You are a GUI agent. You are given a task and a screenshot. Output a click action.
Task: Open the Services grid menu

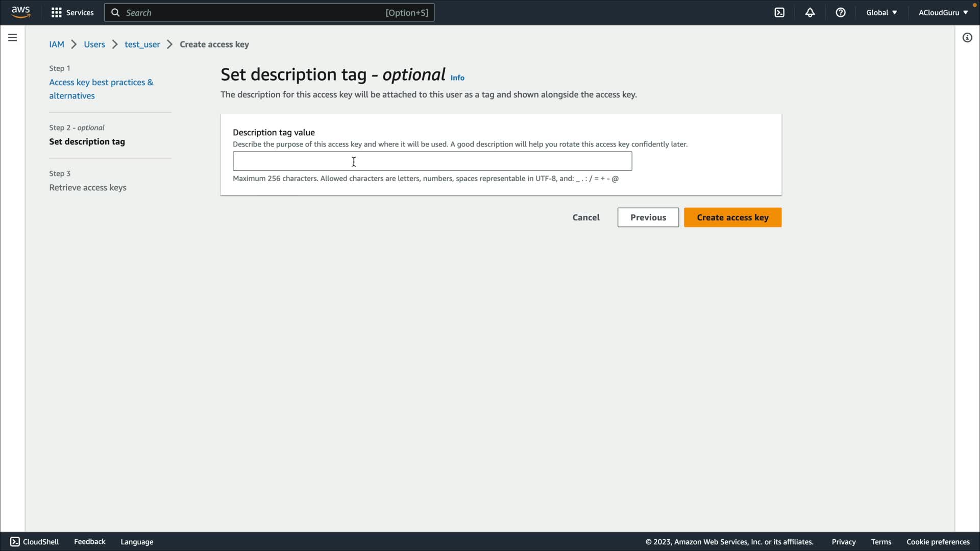tap(72, 12)
